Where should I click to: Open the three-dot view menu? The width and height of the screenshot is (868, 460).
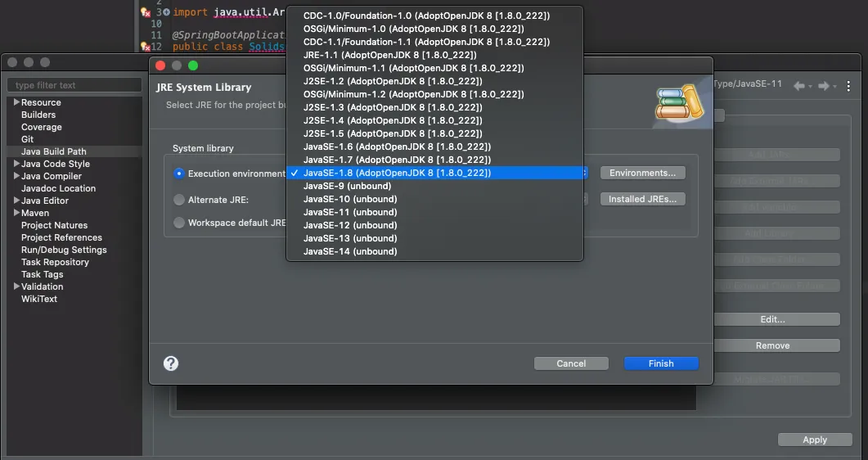pyautogui.click(x=848, y=86)
